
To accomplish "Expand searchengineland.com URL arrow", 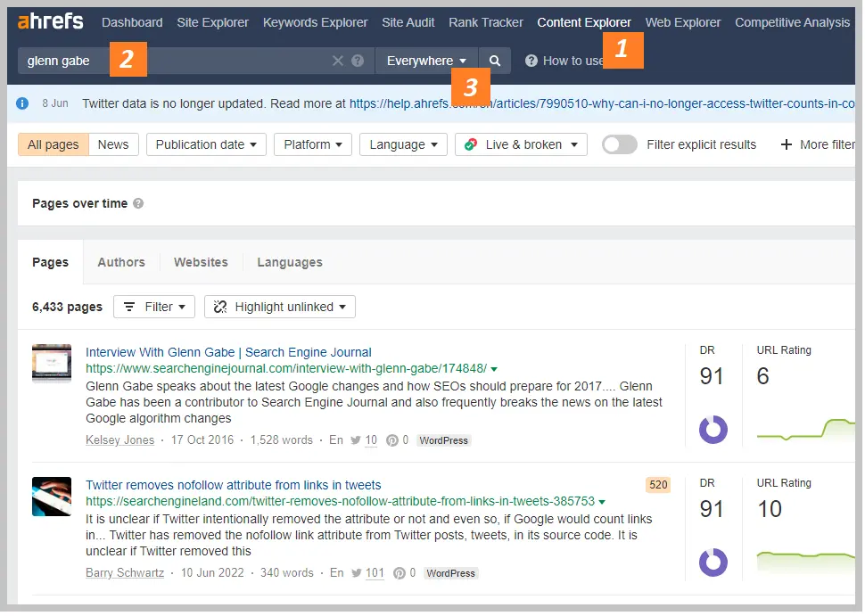I will [602, 502].
